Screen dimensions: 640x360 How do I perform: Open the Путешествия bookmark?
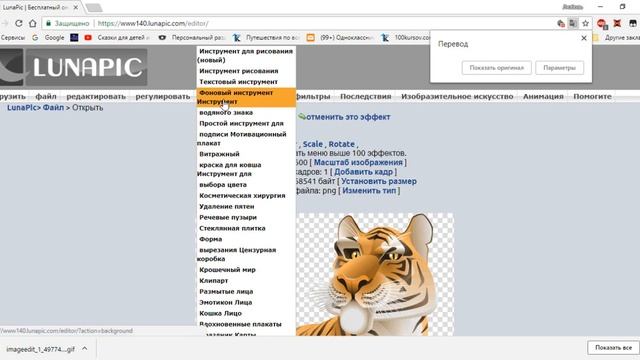tap(267, 38)
